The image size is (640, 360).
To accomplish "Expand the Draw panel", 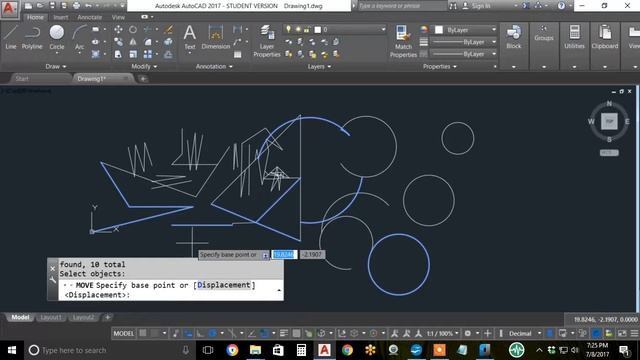I will [x=56, y=67].
